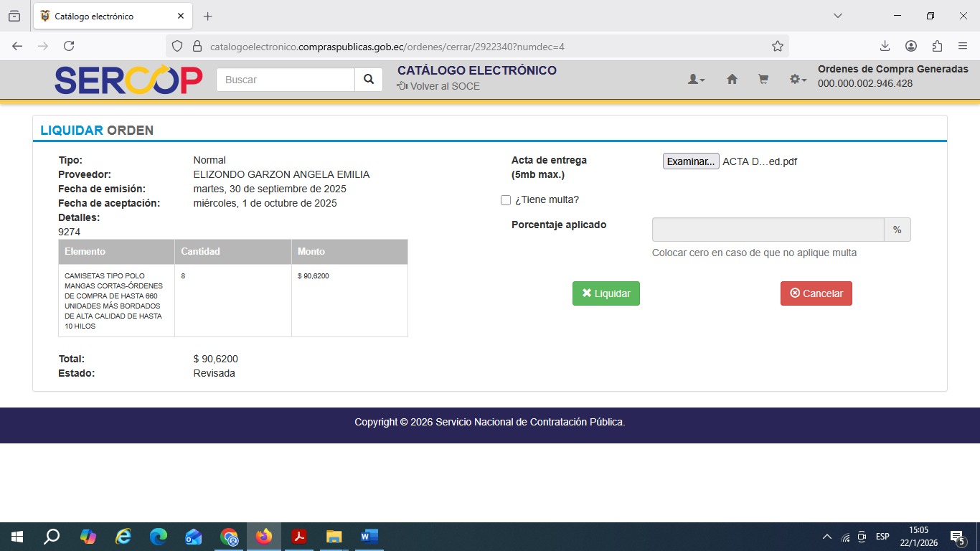The height and width of the screenshot is (551, 980).
Task: Click Examinar to choose acta file
Action: [690, 161]
